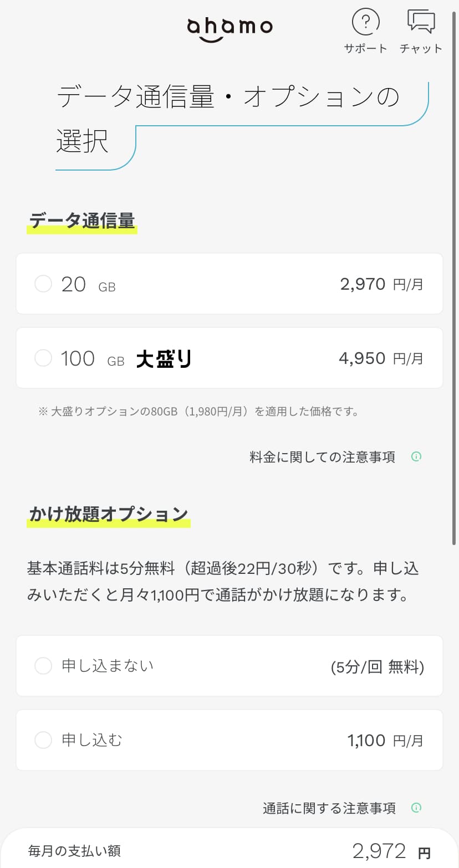Click the (5分/回 無料) text on the 申し込まない card
This screenshot has height=868, width=459.
coord(377,667)
